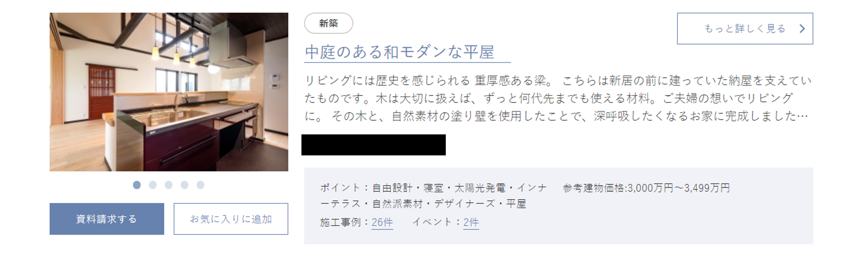This screenshot has width=868, height=257.
Task: Open the 2件 events link
Action: 471,222
